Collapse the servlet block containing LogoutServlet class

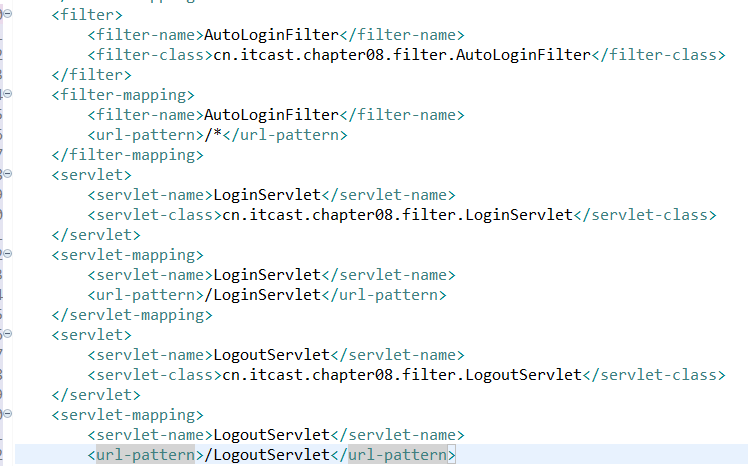[x=8, y=334]
